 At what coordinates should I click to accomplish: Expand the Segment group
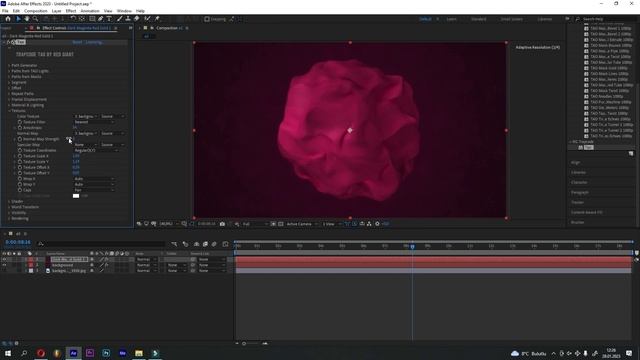(9, 82)
